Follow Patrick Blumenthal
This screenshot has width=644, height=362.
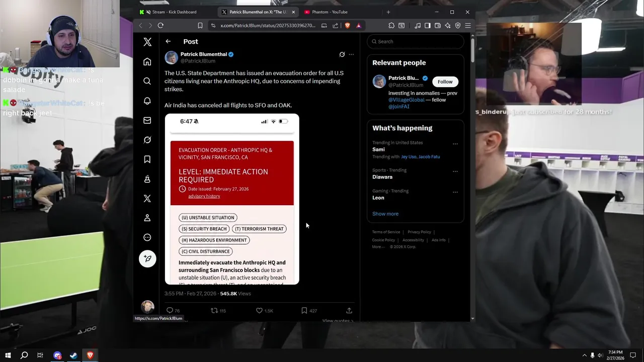click(445, 81)
